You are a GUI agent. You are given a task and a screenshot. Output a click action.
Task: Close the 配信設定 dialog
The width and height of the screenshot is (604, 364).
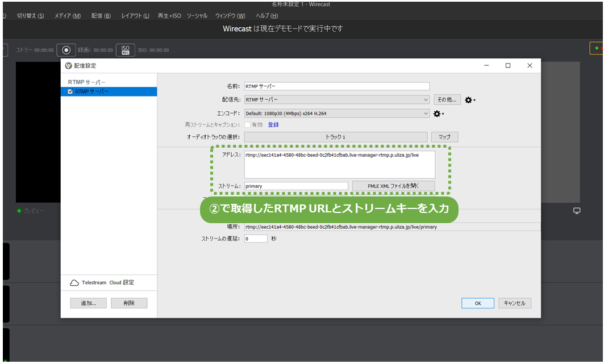tap(530, 66)
